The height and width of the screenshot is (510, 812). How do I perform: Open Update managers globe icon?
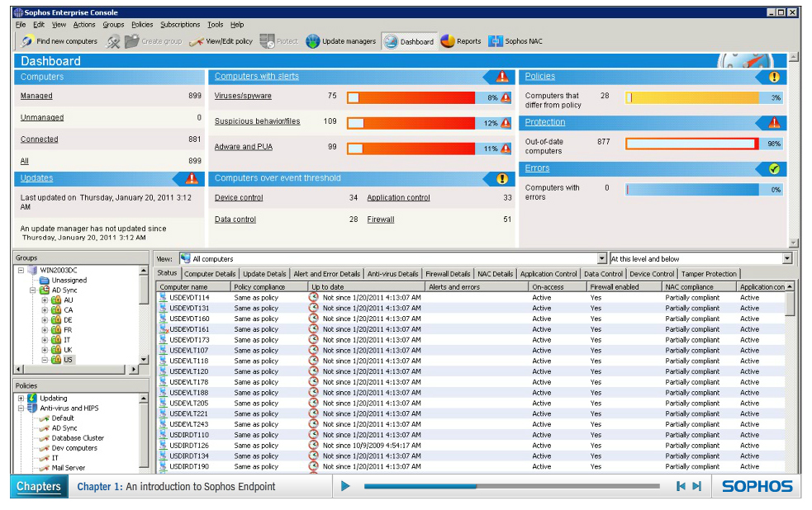312,41
